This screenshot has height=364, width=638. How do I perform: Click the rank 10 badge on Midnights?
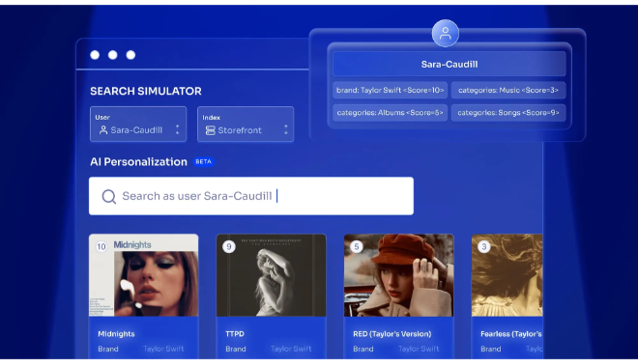click(x=101, y=246)
